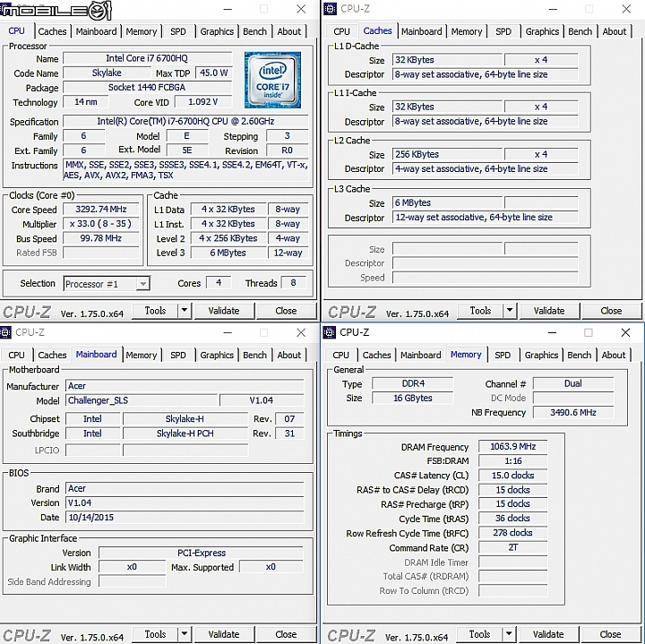Select Mainboard tab in the Caches window
The height and width of the screenshot is (644, 645).
click(422, 31)
